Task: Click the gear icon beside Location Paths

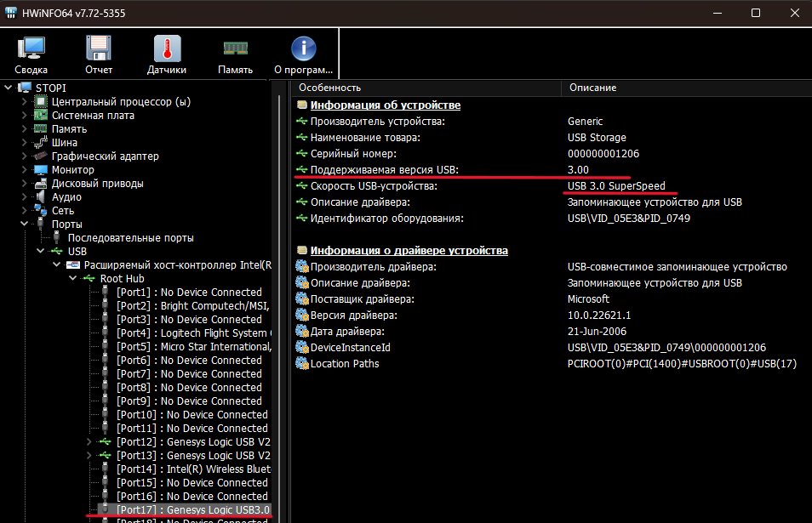Action: (x=302, y=364)
